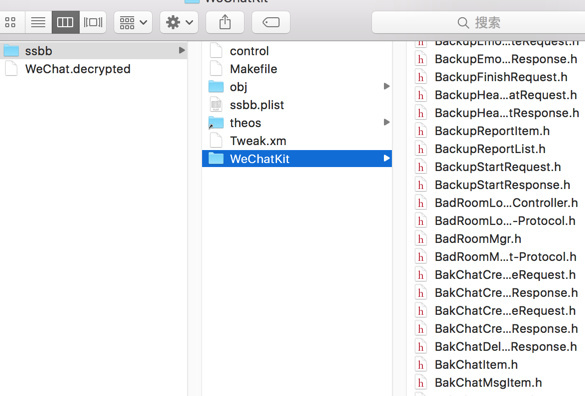Switch to list view
The height and width of the screenshot is (396, 585).
[38, 22]
